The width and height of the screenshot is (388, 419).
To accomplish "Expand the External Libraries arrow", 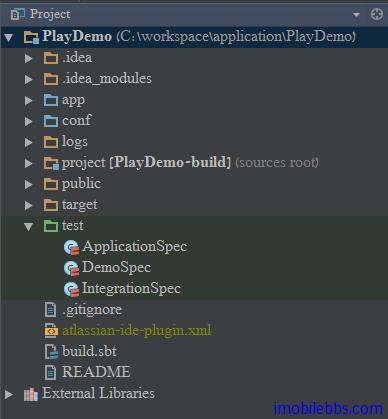I will click(9, 394).
